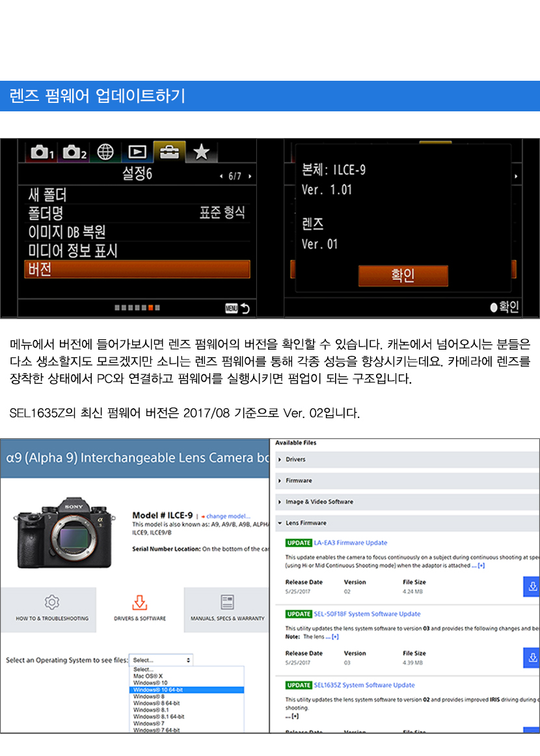Select the Camera 2 settings tab icon
Viewport: 540px width, 756px height.
click(74, 152)
